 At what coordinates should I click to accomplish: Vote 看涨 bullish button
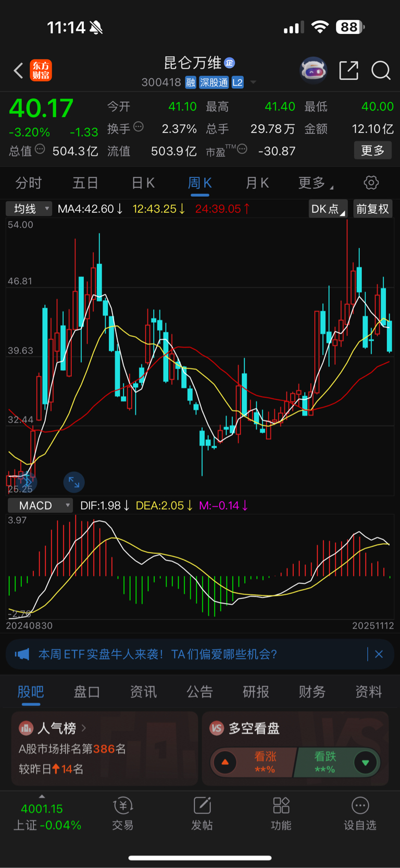(x=254, y=762)
